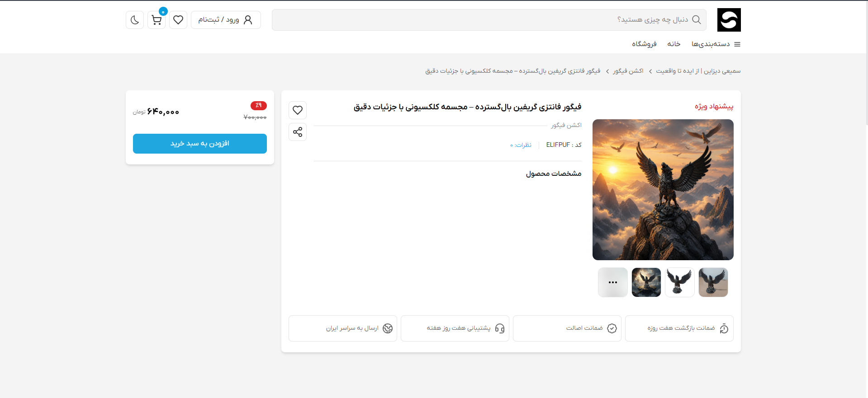Focus the product search field
The image size is (868, 398).
489,20
